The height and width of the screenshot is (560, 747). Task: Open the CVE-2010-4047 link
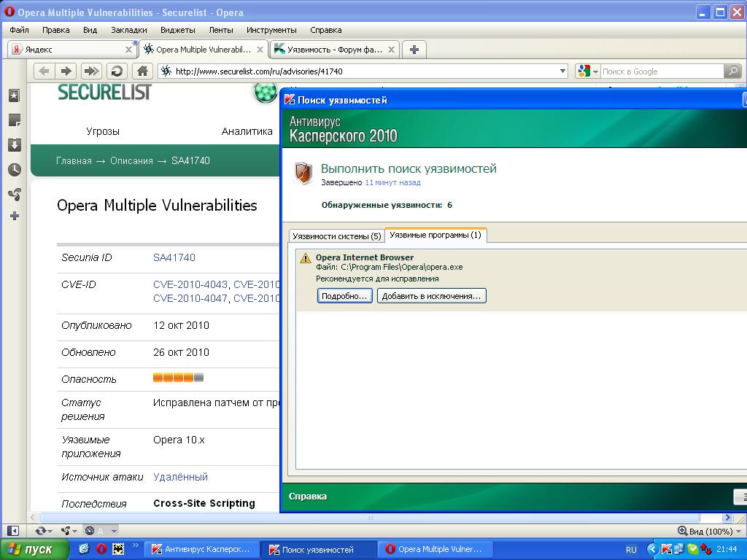190,298
